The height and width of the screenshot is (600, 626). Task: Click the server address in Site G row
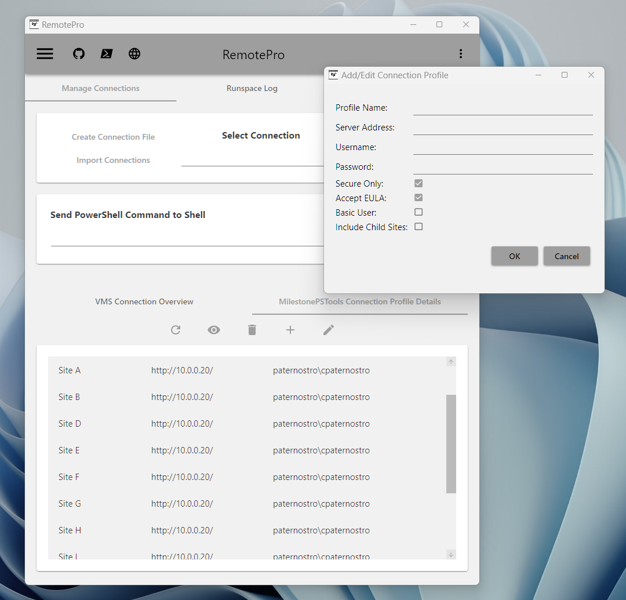click(182, 504)
